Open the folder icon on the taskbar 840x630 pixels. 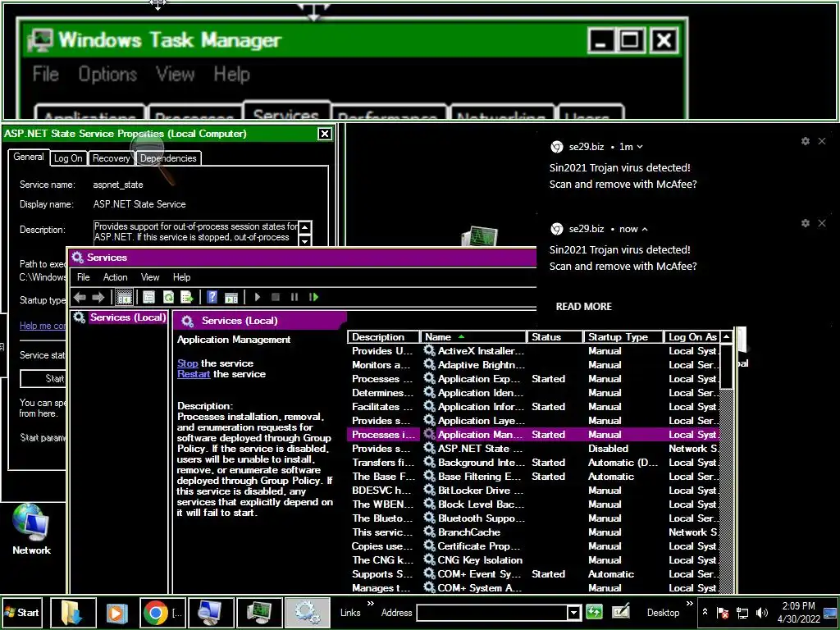point(73,612)
